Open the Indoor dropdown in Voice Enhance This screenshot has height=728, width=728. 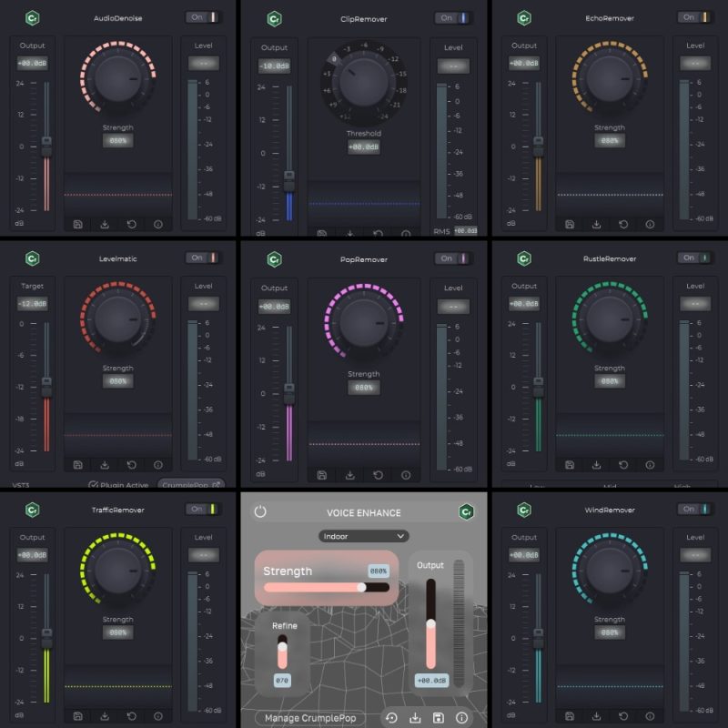coord(363,536)
